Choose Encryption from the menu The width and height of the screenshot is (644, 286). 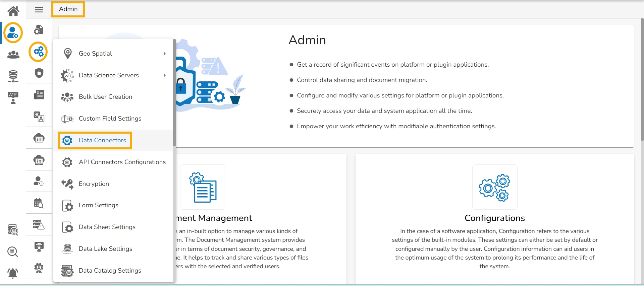(x=113, y=184)
